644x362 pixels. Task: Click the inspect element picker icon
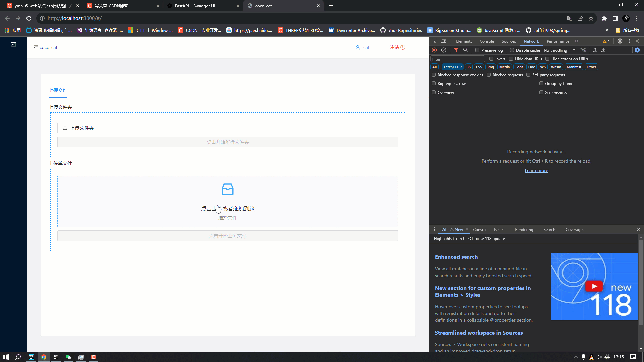coord(434,41)
